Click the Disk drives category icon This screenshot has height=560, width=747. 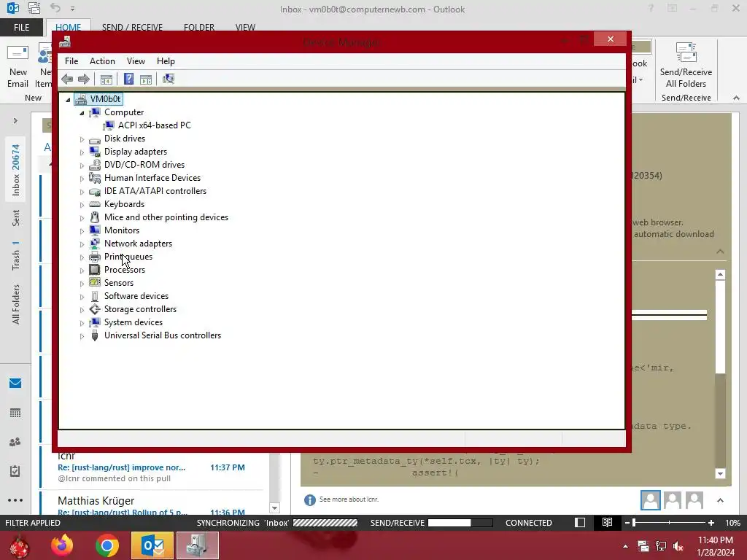click(95, 139)
